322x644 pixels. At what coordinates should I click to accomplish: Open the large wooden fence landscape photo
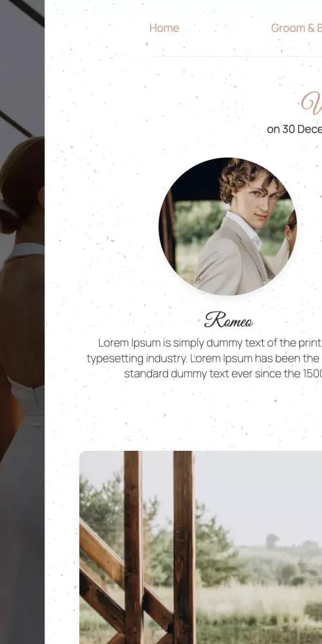[x=201, y=547]
